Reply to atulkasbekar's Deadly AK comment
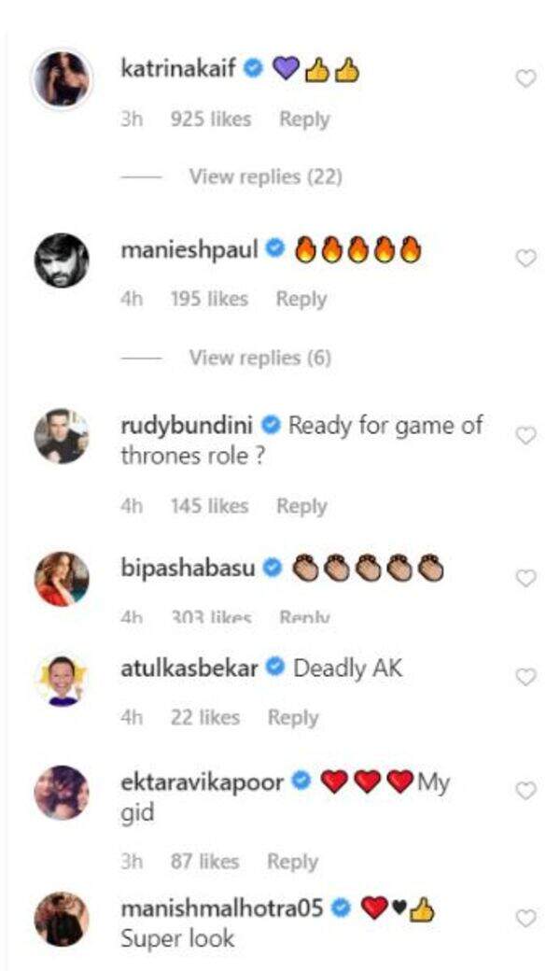Screen dimensions: 560x971 [293, 717]
